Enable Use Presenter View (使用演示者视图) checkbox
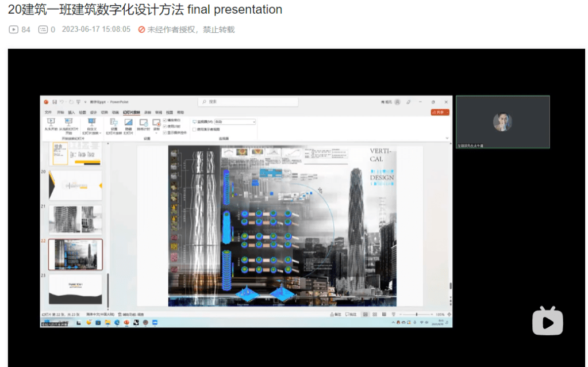This screenshot has width=588, height=367. 194,129
